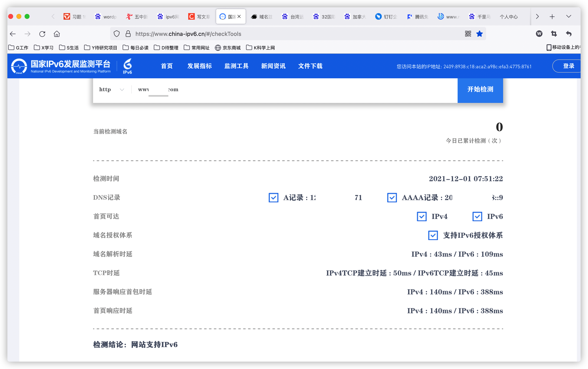The width and height of the screenshot is (588, 369).
Task: Expand the list-all-tabs chevron
Action: (569, 16)
